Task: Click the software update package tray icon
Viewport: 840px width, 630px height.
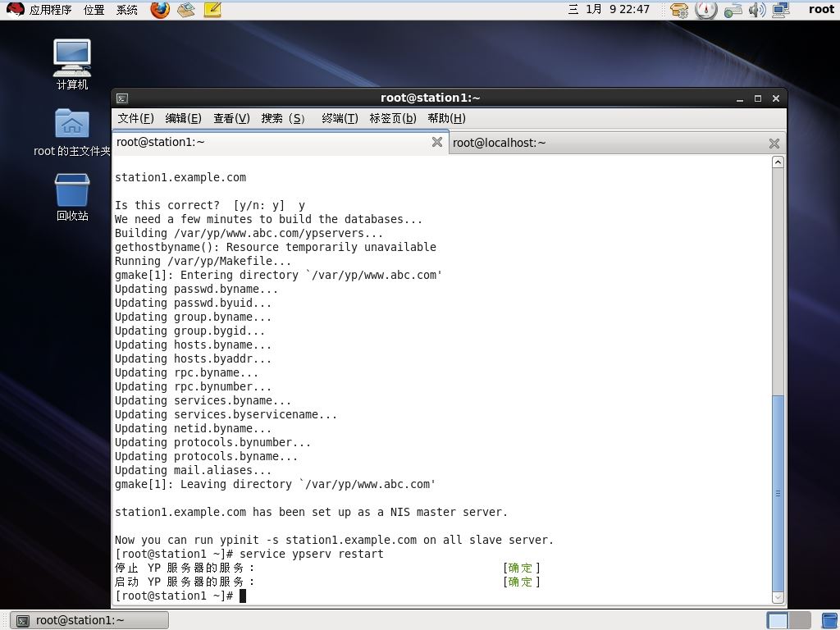Action: (x=679, y=10)
